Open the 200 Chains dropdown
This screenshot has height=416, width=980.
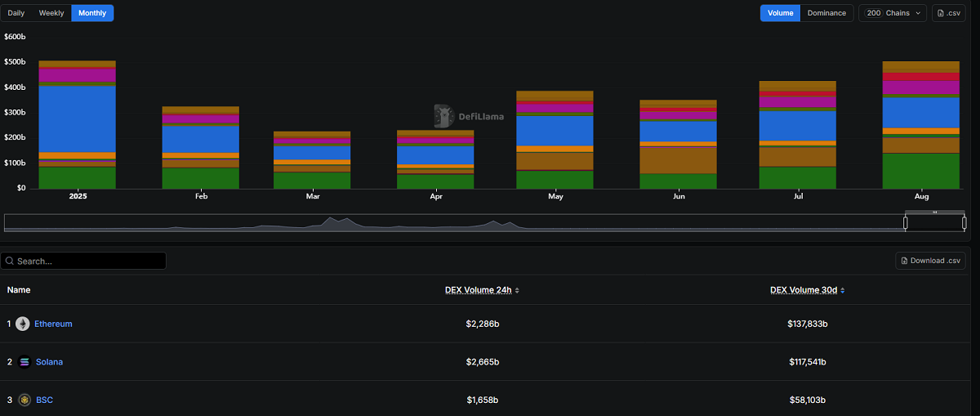pyautogui.click(x=893, y=13)
